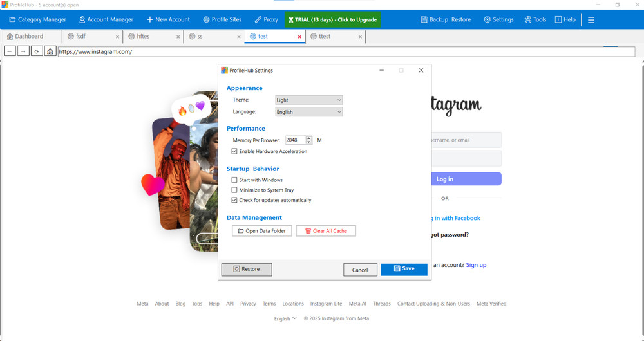
Task: Open Contact Uploading & Non-Users link
Action: pos(433,304)
